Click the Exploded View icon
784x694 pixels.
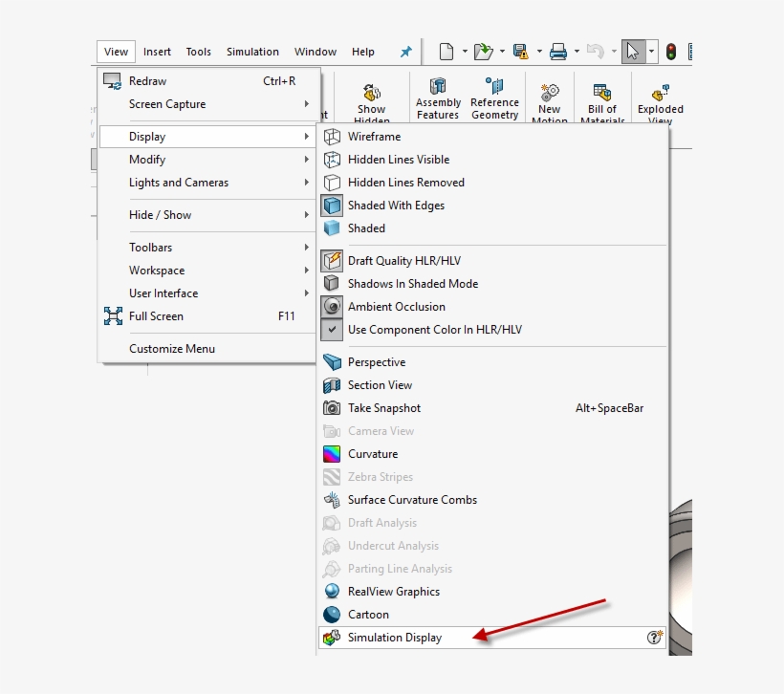pyautogui.click(x=661, y=101)
